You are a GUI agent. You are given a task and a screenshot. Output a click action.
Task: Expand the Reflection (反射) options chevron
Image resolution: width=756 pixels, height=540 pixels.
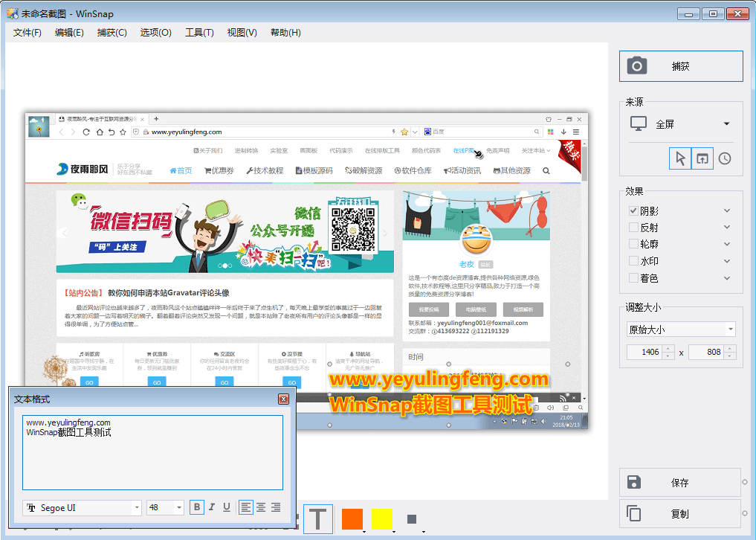pyautogui.click(x=727, y=228)
